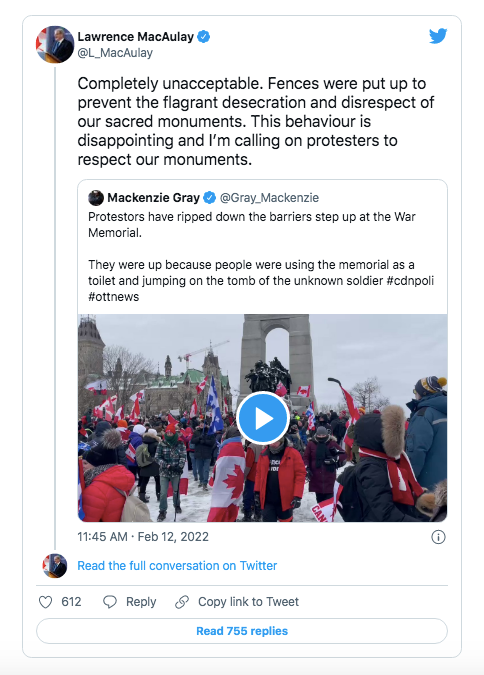Click the tweet info icon

(438, 537)
